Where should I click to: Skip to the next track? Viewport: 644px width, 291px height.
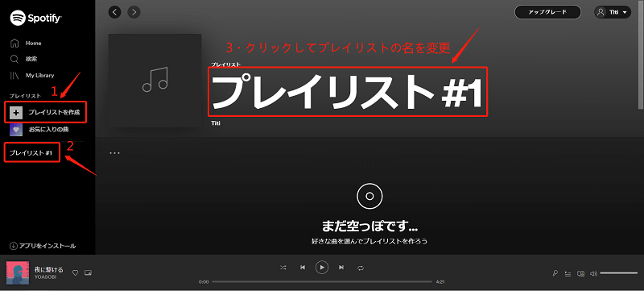tap(341, 268)
